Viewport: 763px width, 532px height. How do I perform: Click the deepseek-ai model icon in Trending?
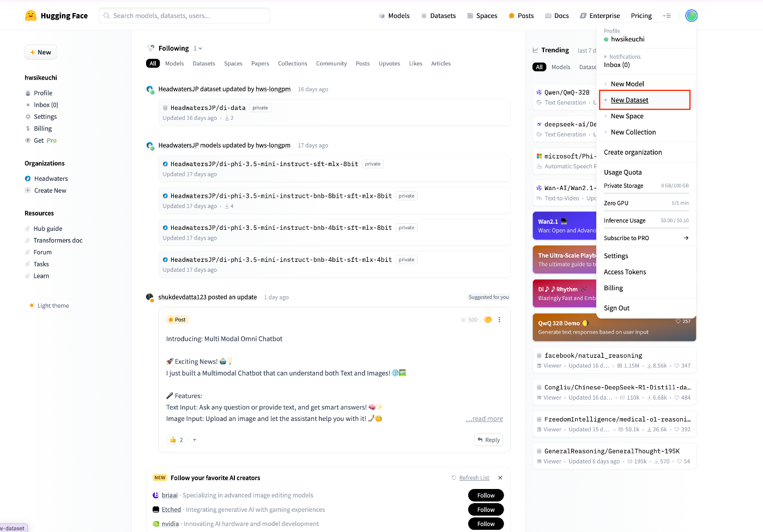[539, 124]
